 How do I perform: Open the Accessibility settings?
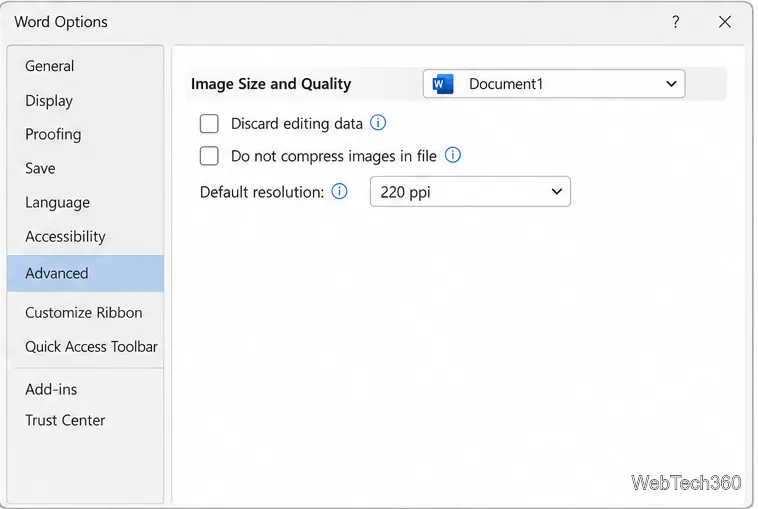coord(65,236)
